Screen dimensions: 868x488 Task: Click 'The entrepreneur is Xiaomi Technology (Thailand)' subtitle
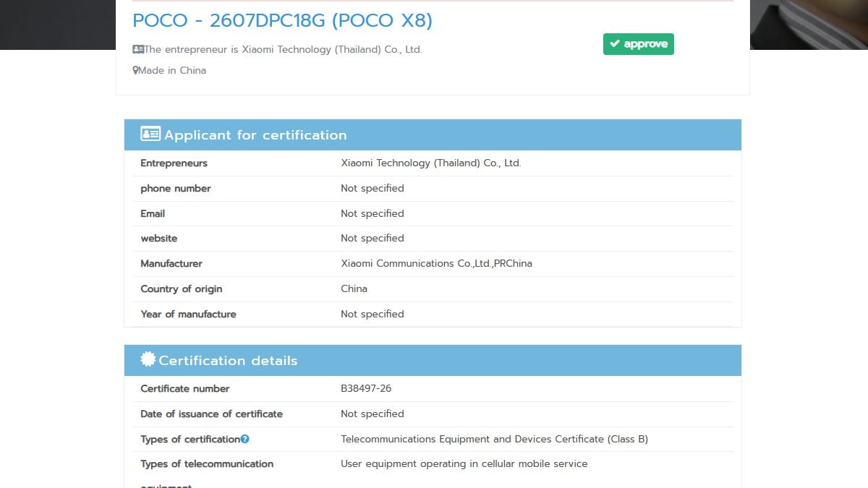283,49
